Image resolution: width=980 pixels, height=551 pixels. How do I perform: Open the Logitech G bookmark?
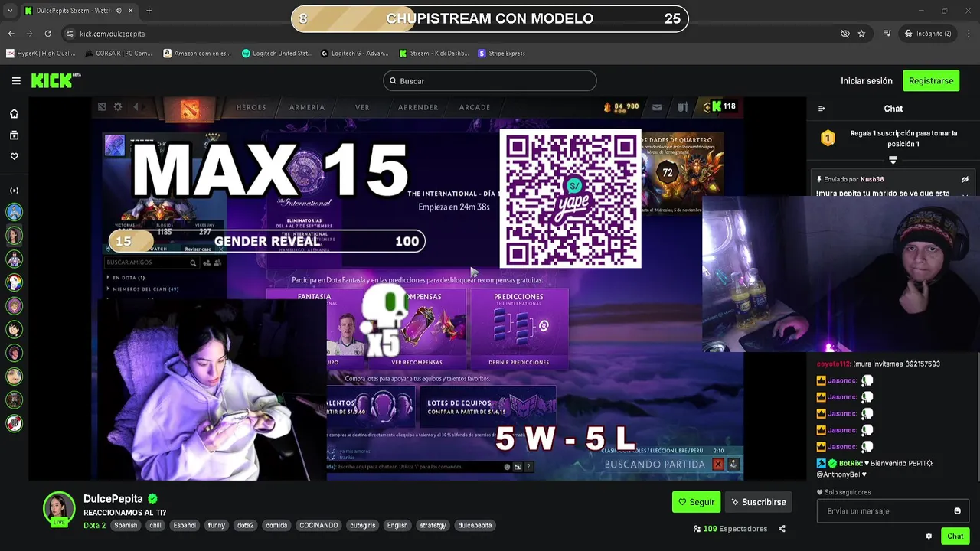pos(356,54)
